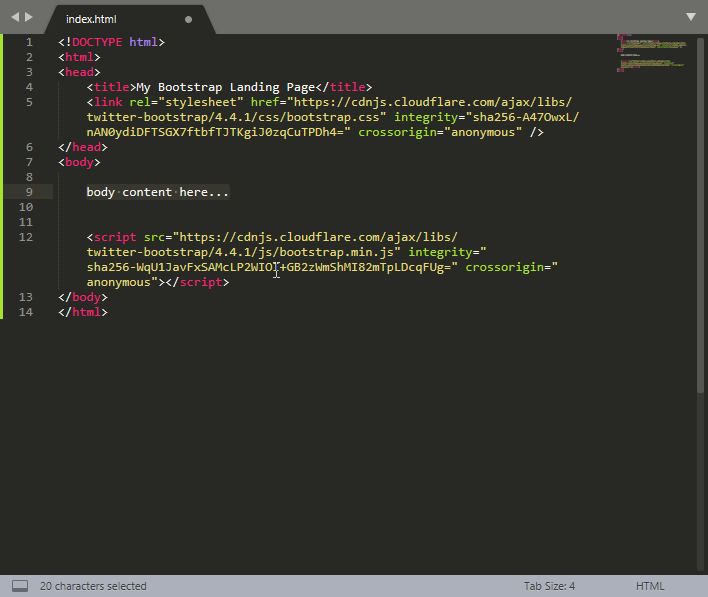Click the closing script tag
Image resolution: width=708 pixels, height=597 pixels.
tap(197, 282)
